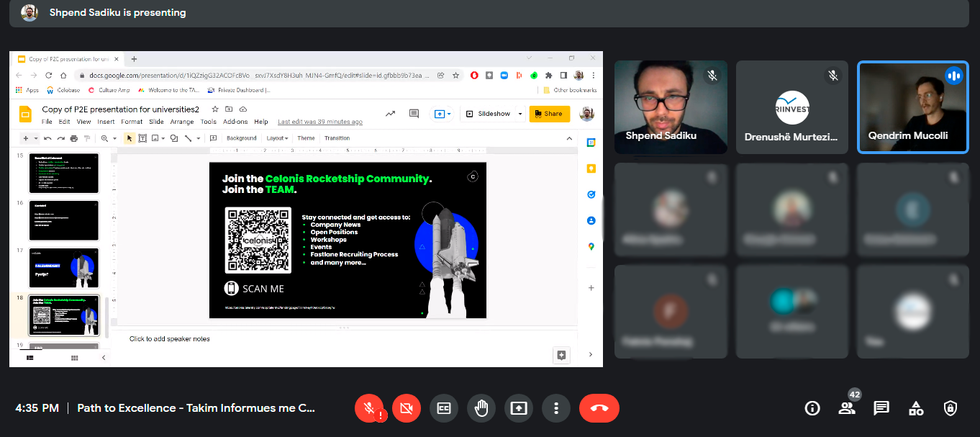
Task: Open the More options three-dot menu
Action: click(x=555, y=408)
